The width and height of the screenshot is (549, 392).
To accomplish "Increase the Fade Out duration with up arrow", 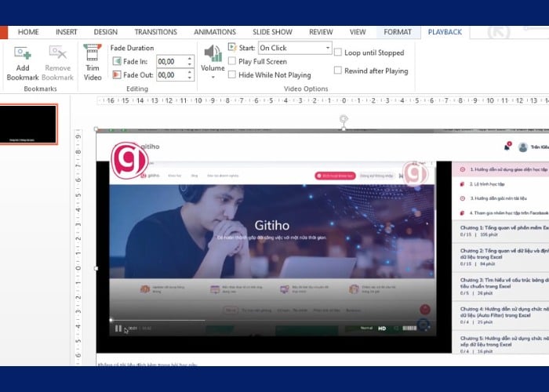I will pyautogui.click(x=190, y=72).
